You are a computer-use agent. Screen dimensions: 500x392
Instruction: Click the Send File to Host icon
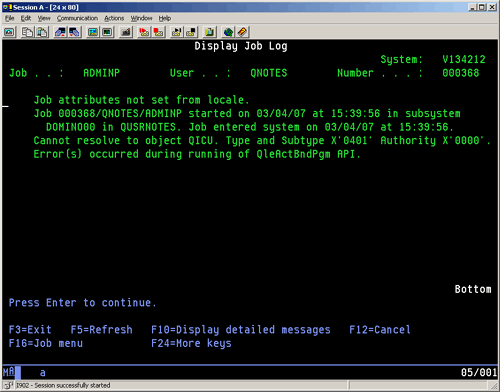point(60,32)
